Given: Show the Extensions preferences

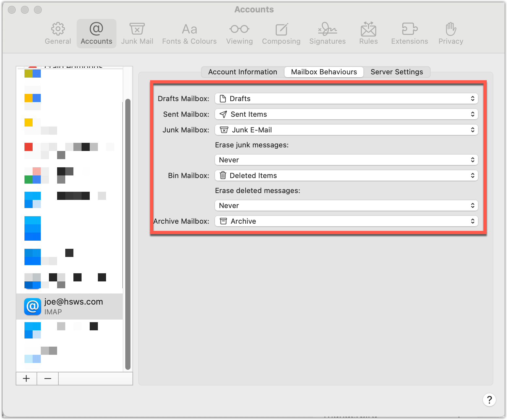Looking at the screenshot, I should [409, 34].
